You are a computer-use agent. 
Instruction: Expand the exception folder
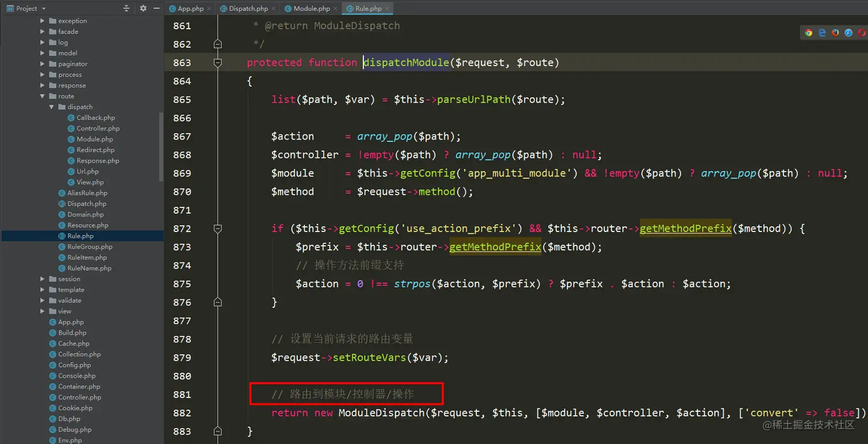pyautogui.click(x=42, y=21)
